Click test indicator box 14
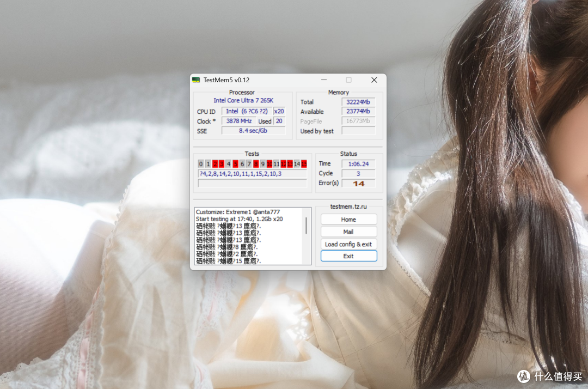The width and height of the screenshot is (588, 389). click(x=297, y=164)
